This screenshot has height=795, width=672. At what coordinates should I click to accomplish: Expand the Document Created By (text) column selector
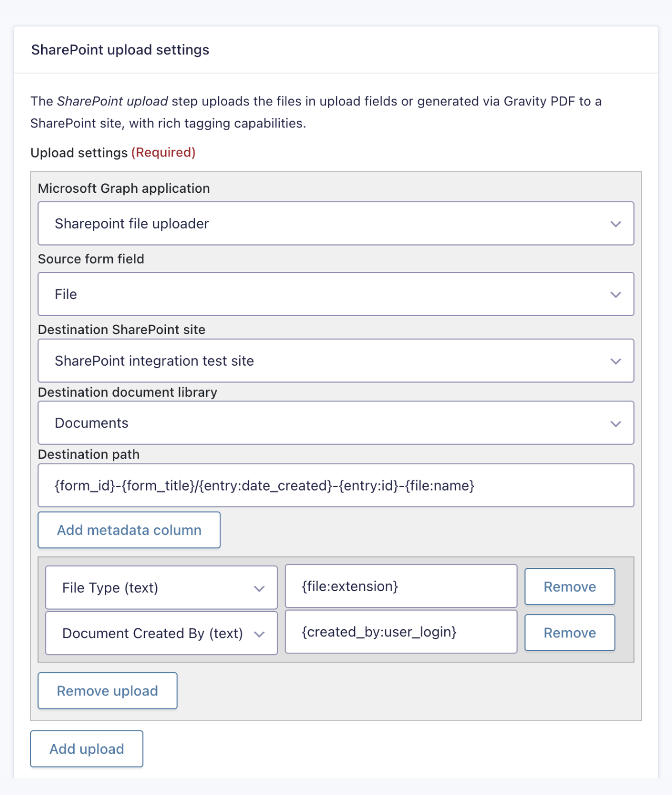pyautogui.click(x=161, y=633)
